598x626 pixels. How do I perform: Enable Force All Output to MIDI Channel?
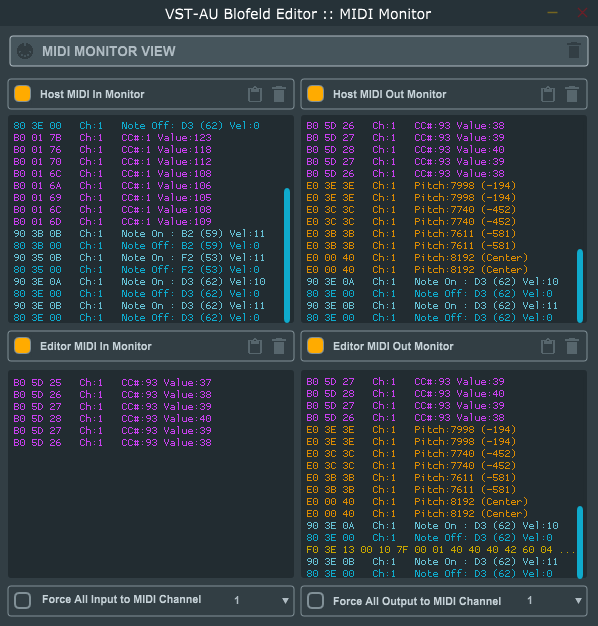tap(315, 601)
